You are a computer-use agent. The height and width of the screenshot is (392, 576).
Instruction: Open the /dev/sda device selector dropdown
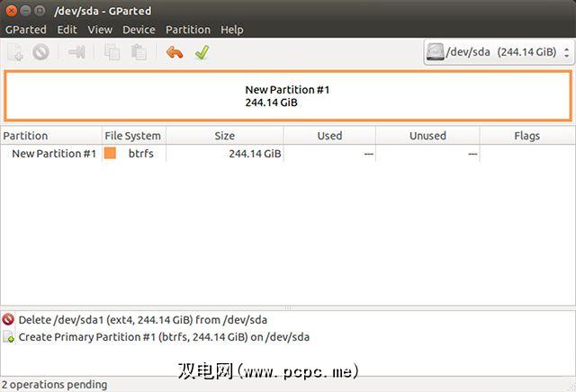[499, 52]
